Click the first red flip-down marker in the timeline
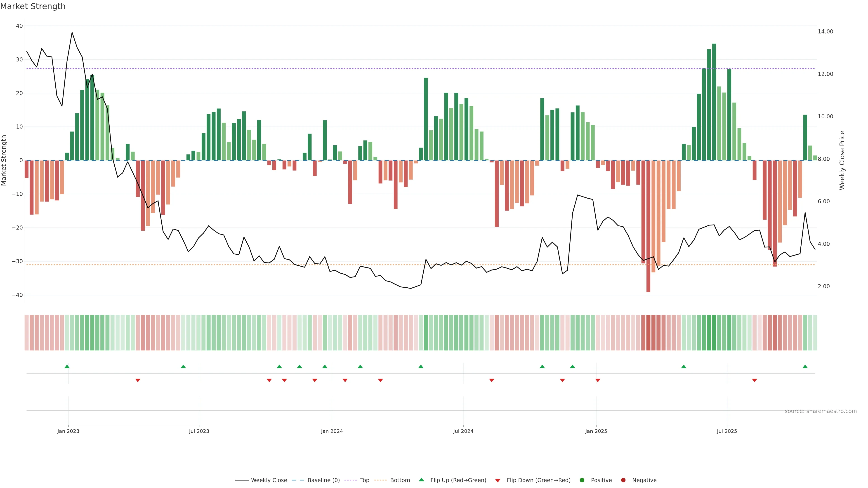Screen dimensions: 868x488 pyautogui.click(x=137, y=380)
